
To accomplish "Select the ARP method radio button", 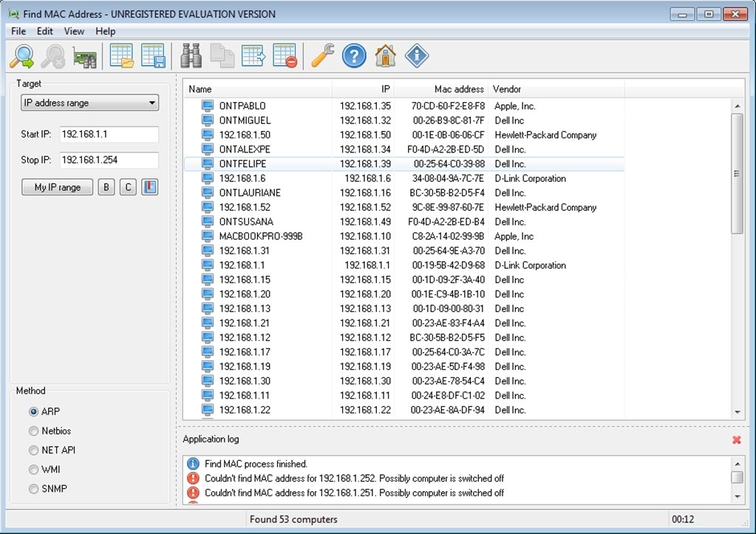I will 33,411.
